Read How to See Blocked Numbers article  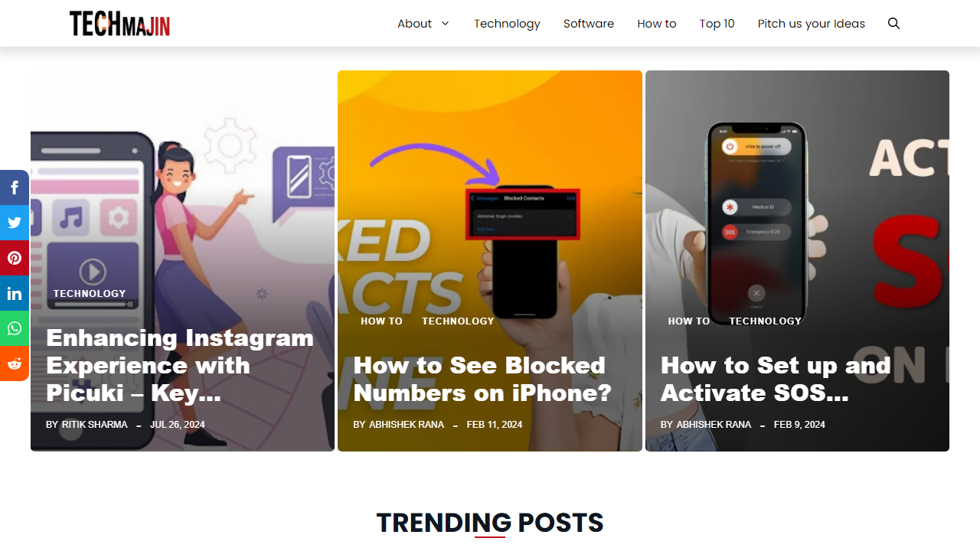tap(482, 379)
